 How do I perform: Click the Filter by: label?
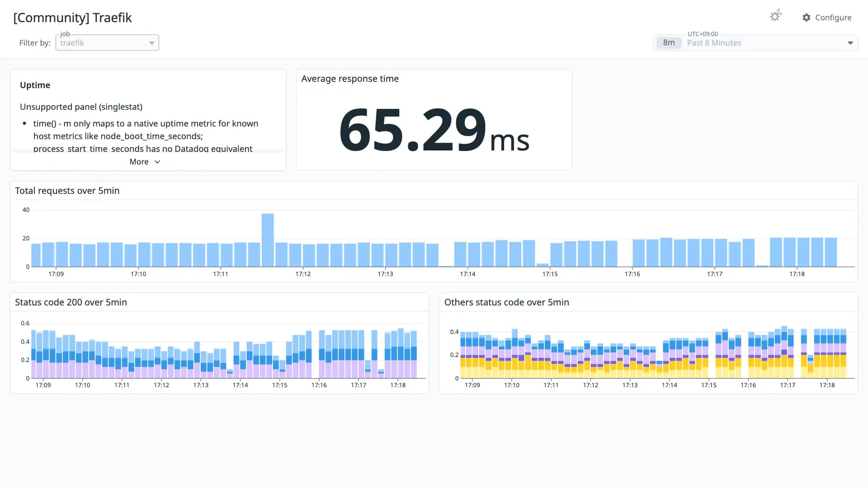[x=35, y=43]
